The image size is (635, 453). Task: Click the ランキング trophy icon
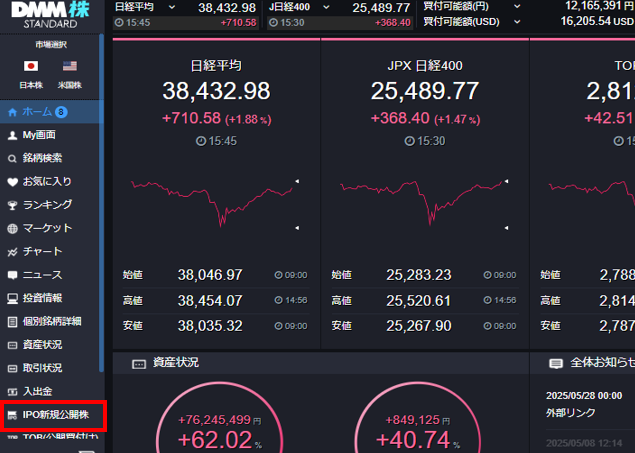pos(12,205)
